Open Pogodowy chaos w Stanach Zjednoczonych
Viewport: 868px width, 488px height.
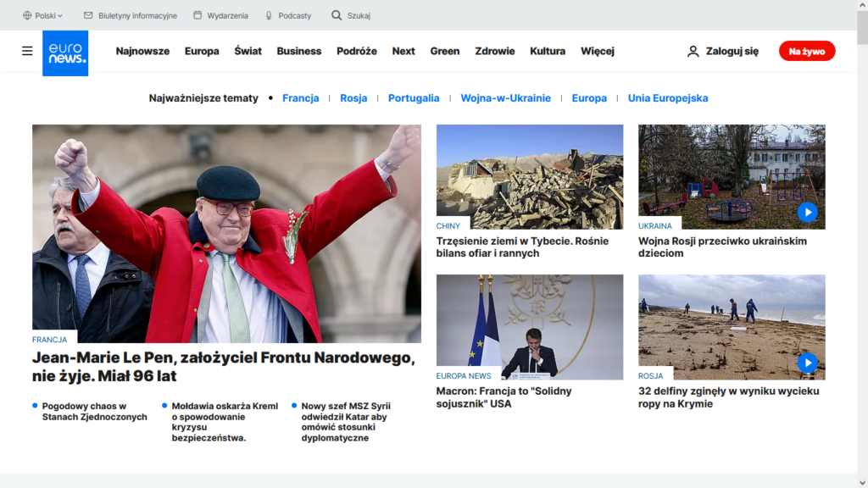pyautogui.click(x=95, y=411)
